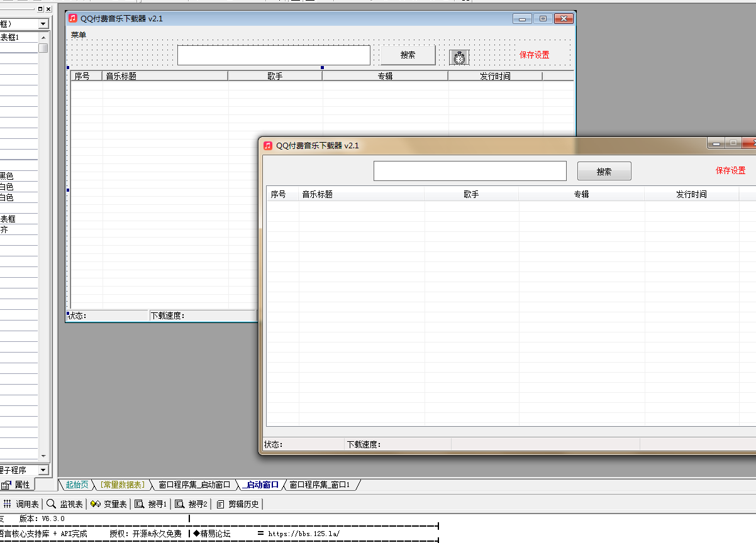Select the 保存设置 label in the designer form
This screenshot has height=543, width=756.
click(x=535, y=55)
